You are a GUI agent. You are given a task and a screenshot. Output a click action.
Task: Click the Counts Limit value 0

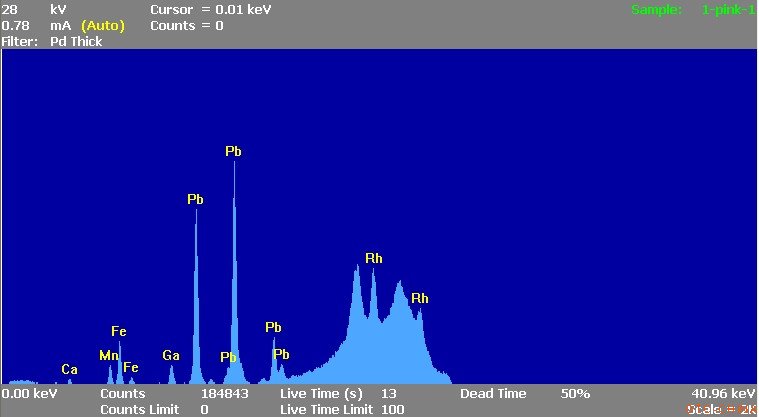click(x=204, y=409)
